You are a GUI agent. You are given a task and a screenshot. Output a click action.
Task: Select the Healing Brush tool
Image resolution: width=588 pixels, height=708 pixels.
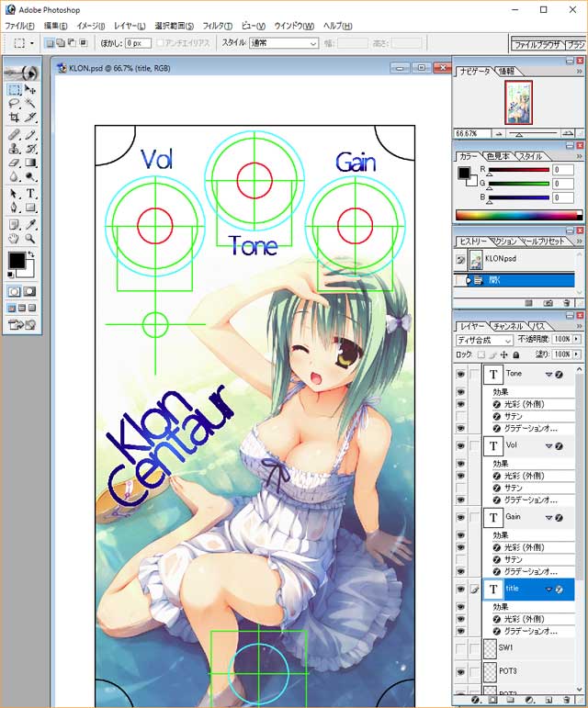click(15, 135)
